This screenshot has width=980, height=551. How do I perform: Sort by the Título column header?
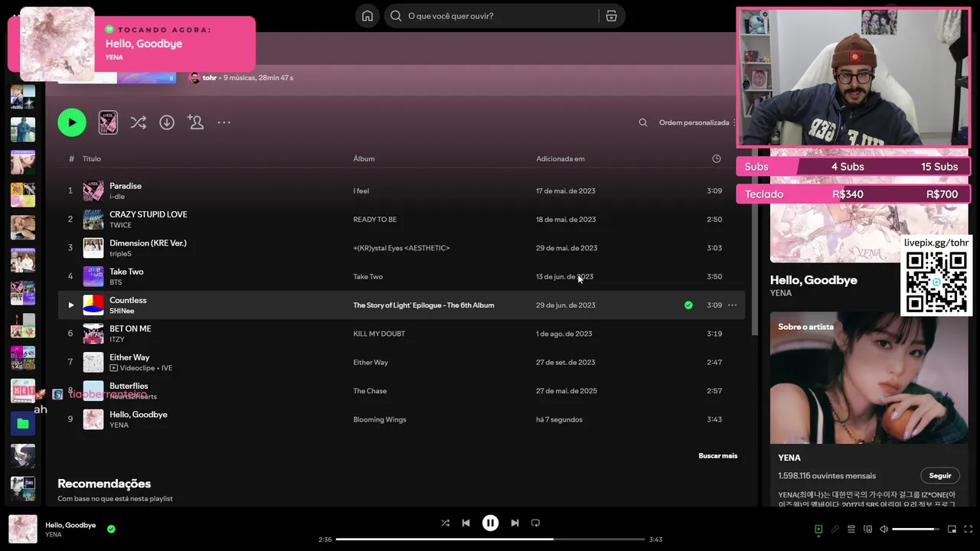click(x=91, y=158)
